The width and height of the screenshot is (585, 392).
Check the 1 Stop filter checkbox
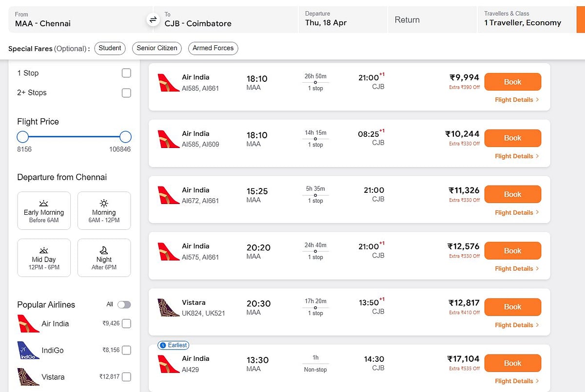126,73
